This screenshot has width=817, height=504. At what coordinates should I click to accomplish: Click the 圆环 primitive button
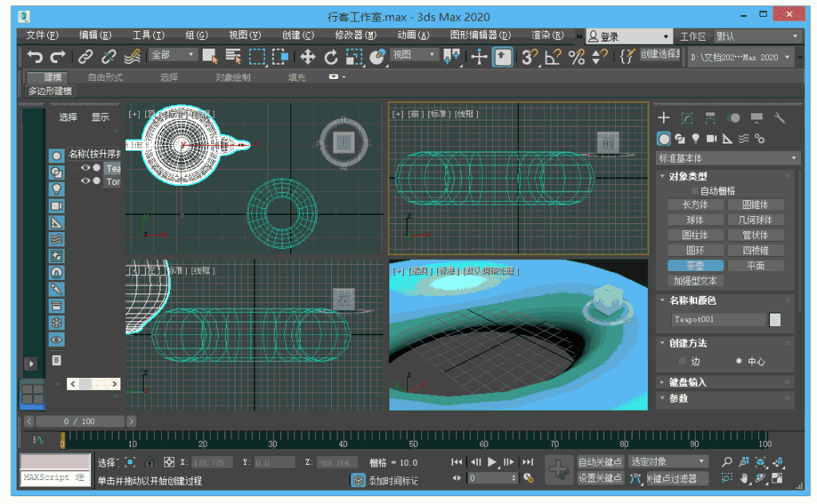[x=695, y=250]
